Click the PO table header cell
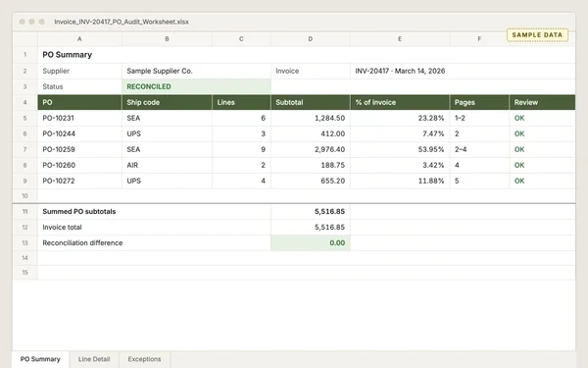 point(80,102)
